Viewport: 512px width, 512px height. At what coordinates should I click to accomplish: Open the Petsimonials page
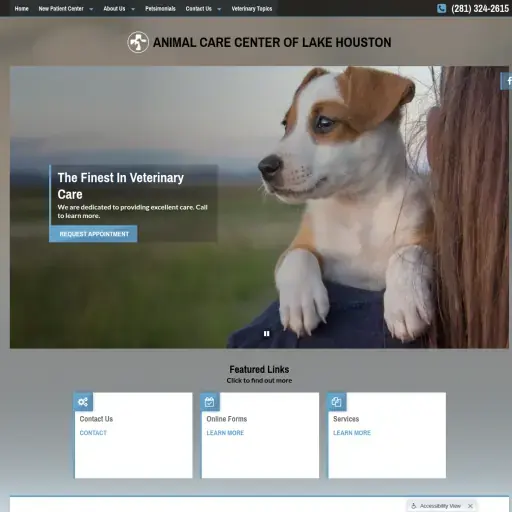(x=160, y=9)
